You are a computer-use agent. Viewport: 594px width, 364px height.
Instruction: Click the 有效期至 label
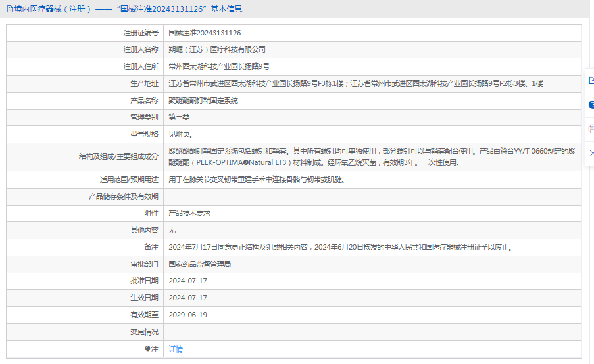pyautogui.click(x=144, y=315)
